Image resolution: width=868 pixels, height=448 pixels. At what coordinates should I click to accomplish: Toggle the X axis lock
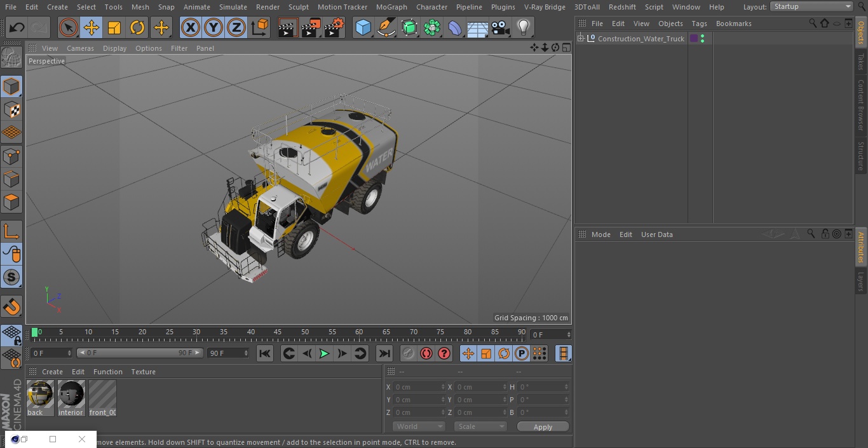[191, 27]
